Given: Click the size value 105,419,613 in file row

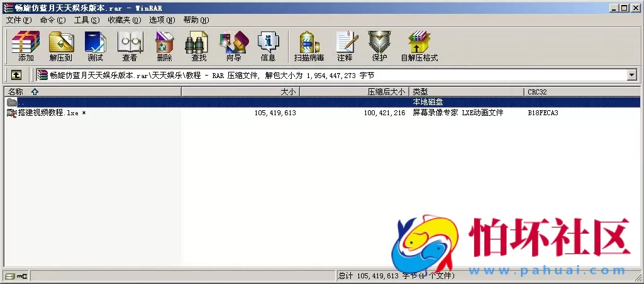Looking at the screenshot, I should click(x=275, y=113).
